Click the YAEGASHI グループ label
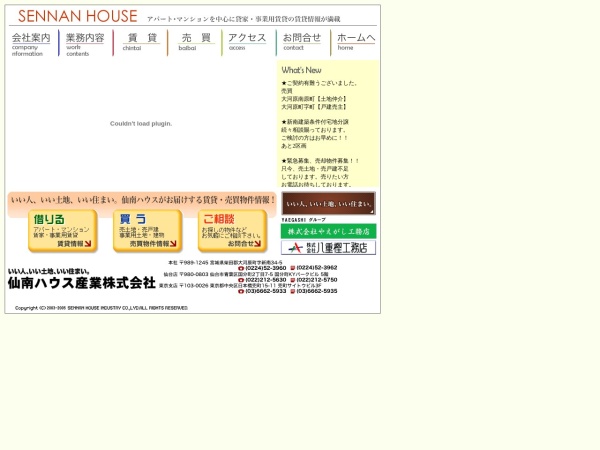 [x=303, y=220]
